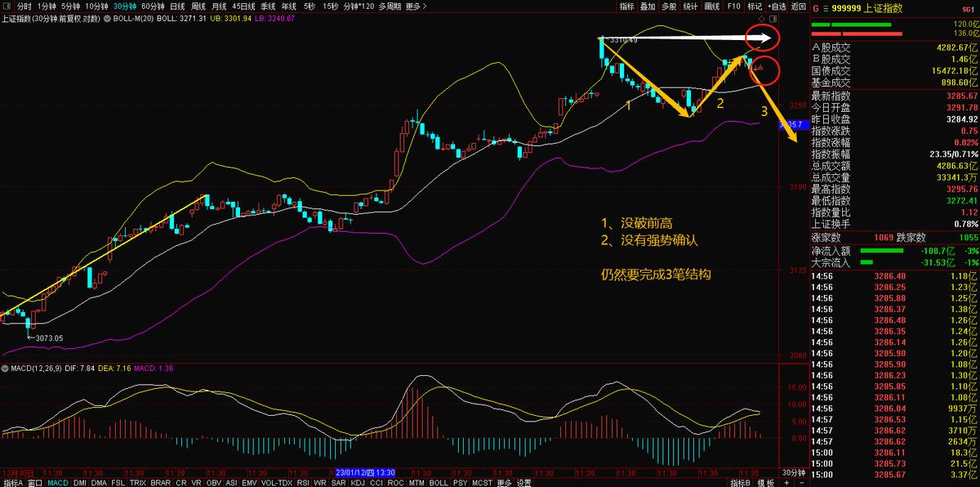This screenshot has width=980, height=487.
Task: Switch to the RSI indicator tab
Action: click(x=301, y=483)
